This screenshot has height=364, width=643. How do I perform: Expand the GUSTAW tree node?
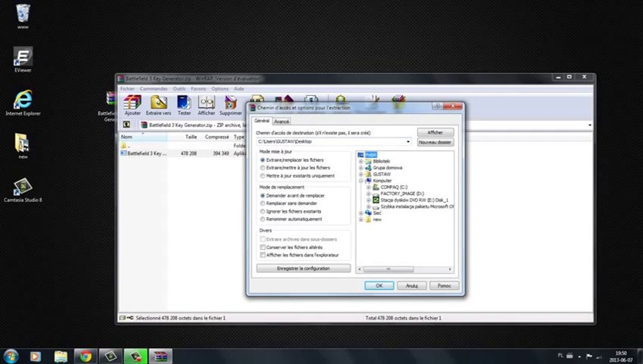tap(361, 174)
